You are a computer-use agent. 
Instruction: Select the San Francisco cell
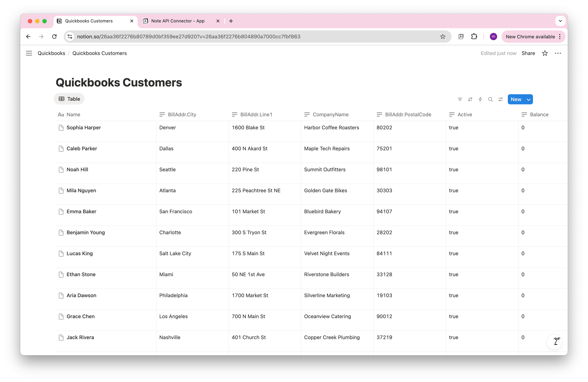192,215
